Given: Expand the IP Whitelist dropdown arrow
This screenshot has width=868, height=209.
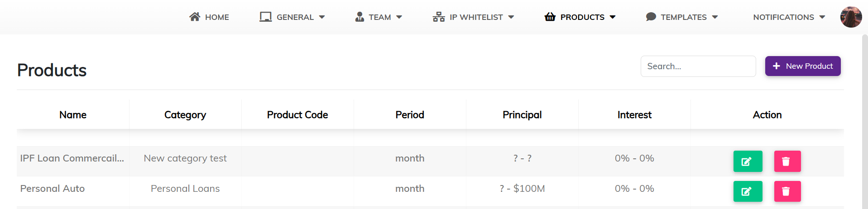Looking at the screenshot, I should pos(511,17).
